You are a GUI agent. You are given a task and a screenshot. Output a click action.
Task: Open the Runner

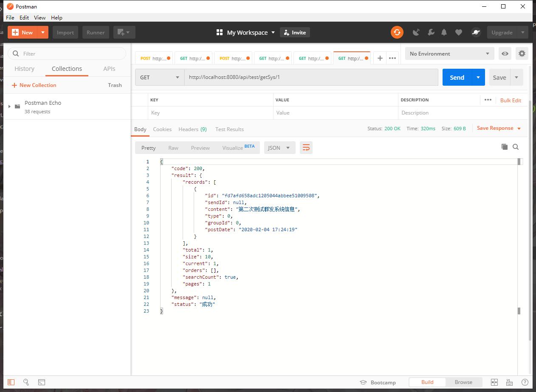point(96,32)
